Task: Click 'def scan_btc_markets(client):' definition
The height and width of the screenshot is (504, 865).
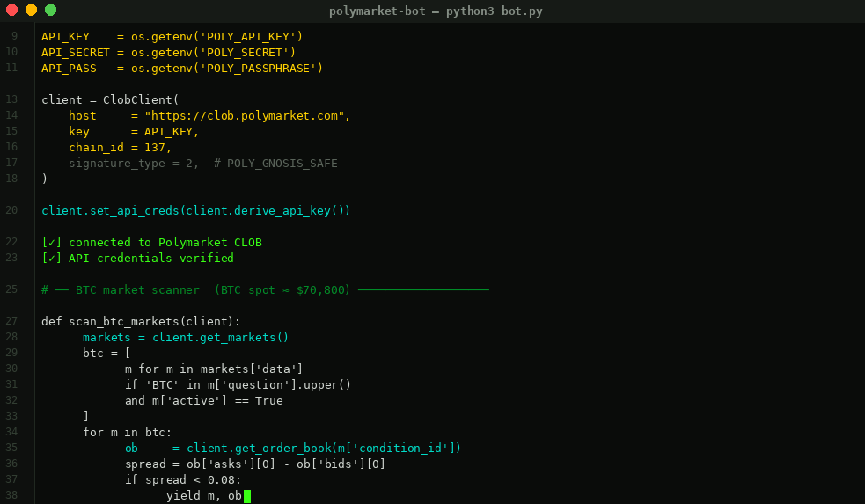Action: pyautogui.click(x=141, y=321)
